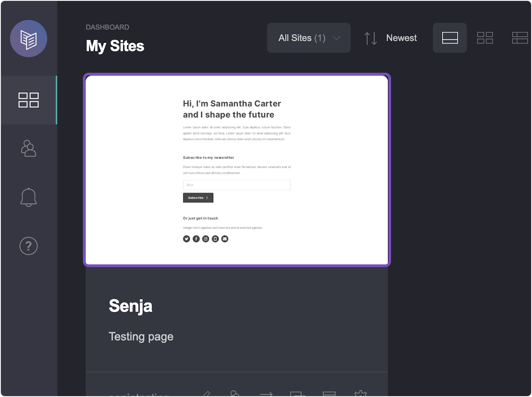Click the Subscribe button in the preview
532x397 pixels.
tap(198, 198)
